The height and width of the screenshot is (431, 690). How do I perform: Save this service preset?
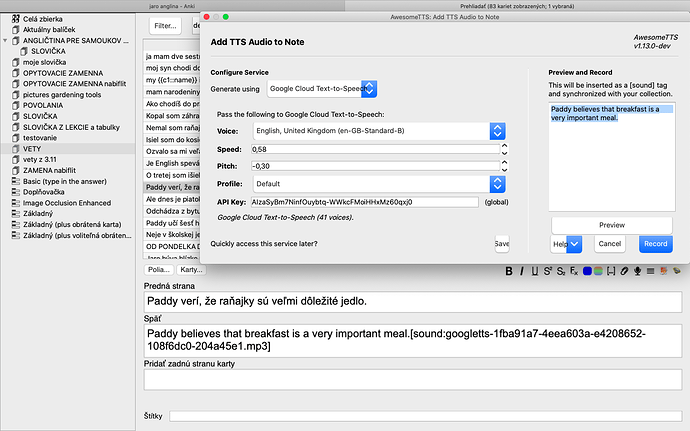[x=502, y=243]
